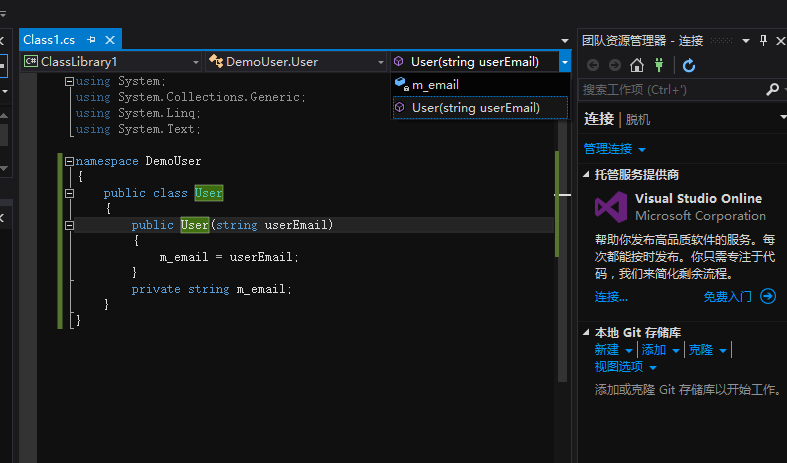Open the 视图选项 dropdown
The height and width of the screenshot is (463, 787).
point(625,367)
